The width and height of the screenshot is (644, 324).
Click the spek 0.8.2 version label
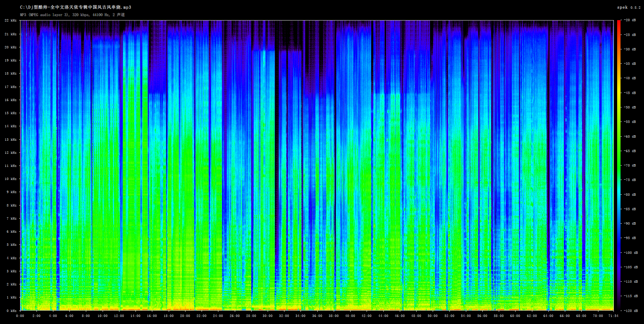click(x=629, y=7)
